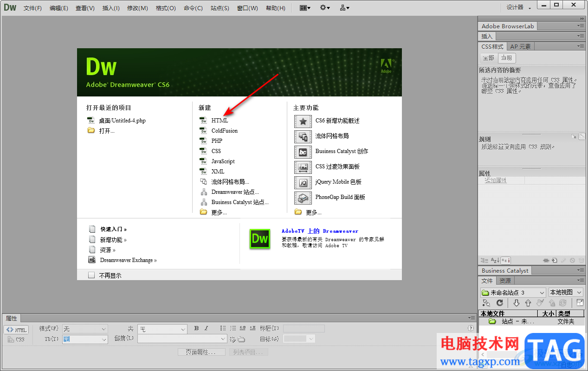This screenshot has height=371, width=588.
Task: Click the Business Catalyst 创作 bc icon
Action: (303, 152)
